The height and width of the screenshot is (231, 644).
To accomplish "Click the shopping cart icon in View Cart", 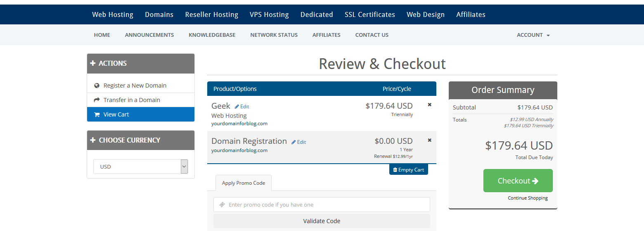I will [97, 114].
